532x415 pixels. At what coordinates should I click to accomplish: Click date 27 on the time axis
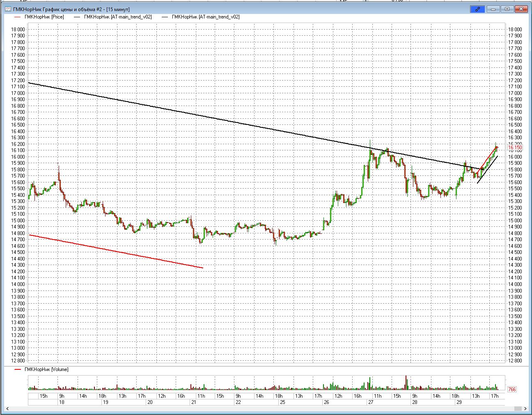coord(371,402)
